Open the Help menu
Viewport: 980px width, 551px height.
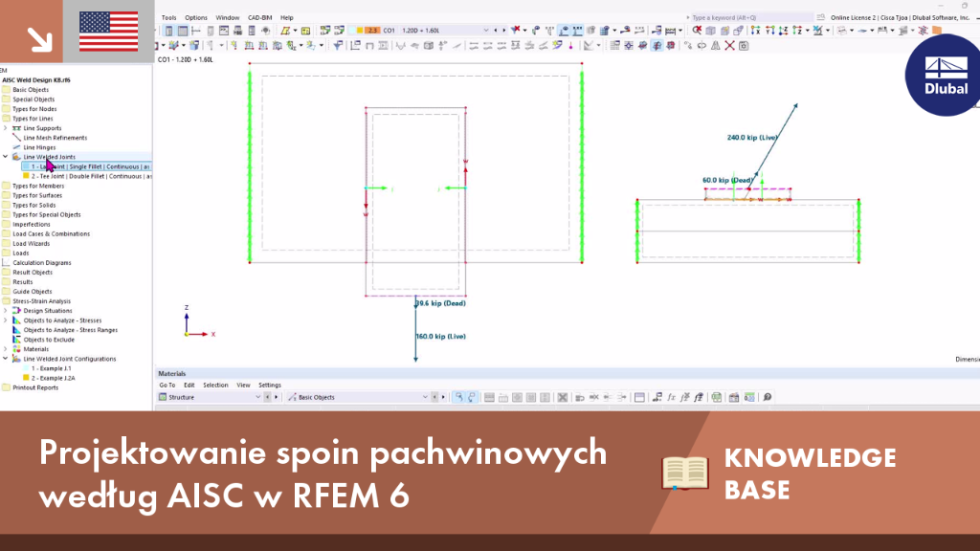(287, 17)
